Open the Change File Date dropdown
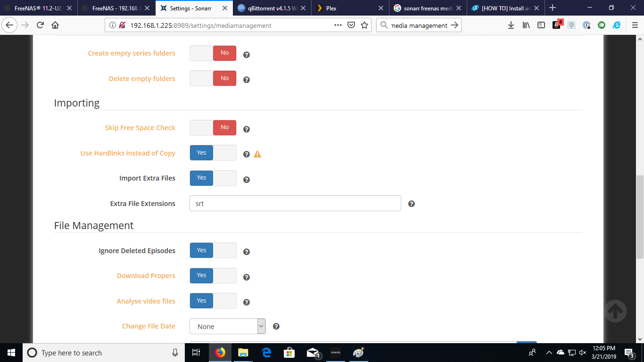 point(228,326)
